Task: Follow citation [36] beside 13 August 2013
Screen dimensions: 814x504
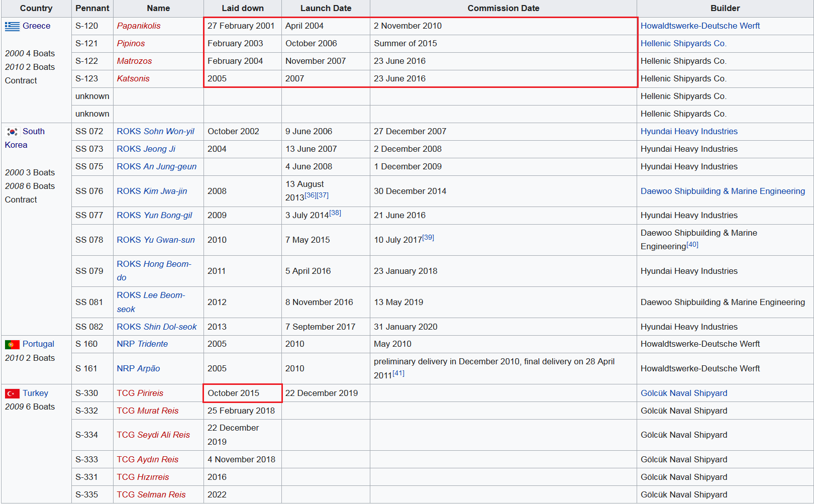Action: pyautogui.click(x=311, y=195)
